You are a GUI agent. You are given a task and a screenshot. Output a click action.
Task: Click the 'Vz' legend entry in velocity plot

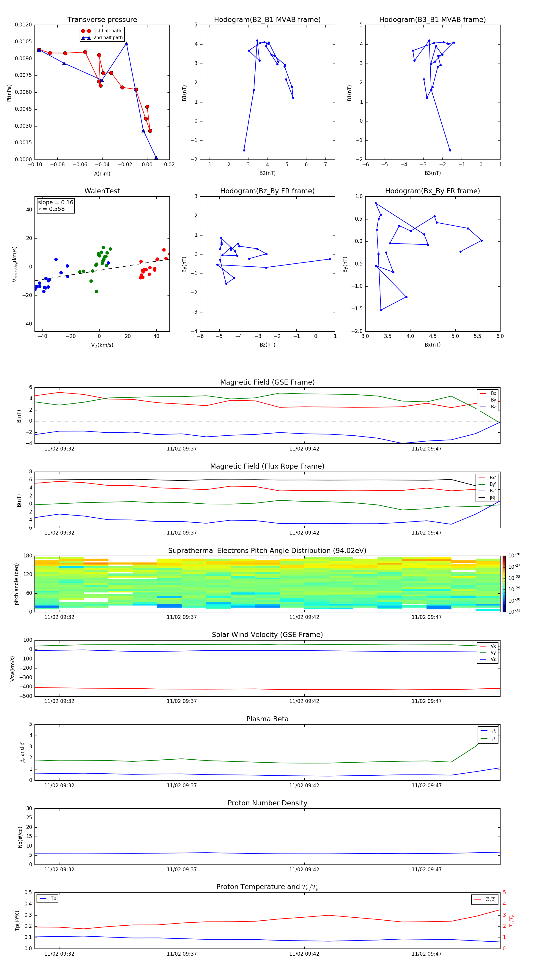coord(488,659)
